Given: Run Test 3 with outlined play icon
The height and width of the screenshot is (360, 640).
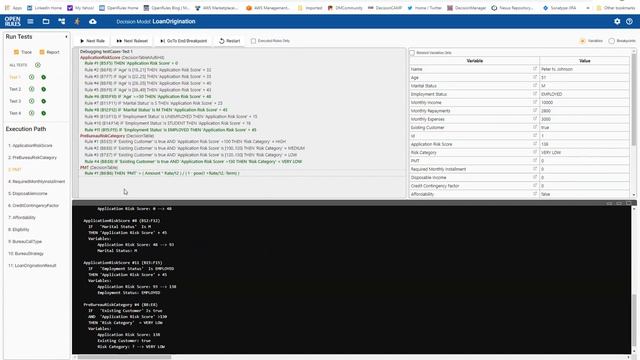Looking at the screenshot, I should click(x=31, y=101).
